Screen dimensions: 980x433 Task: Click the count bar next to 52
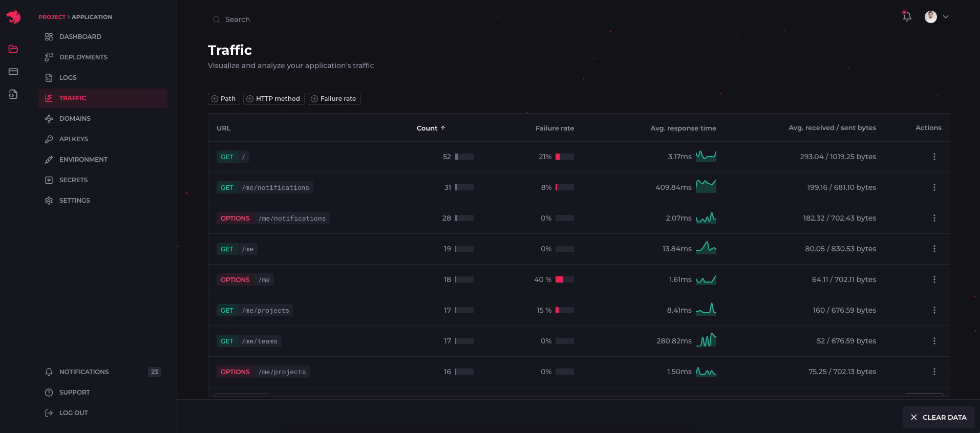(x=464, y=157)
